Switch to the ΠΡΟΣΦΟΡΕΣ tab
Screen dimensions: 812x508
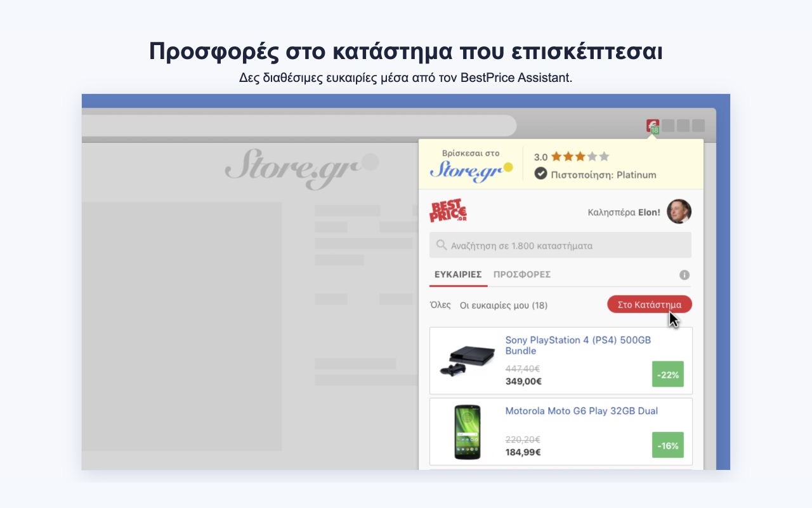[522, 275]
